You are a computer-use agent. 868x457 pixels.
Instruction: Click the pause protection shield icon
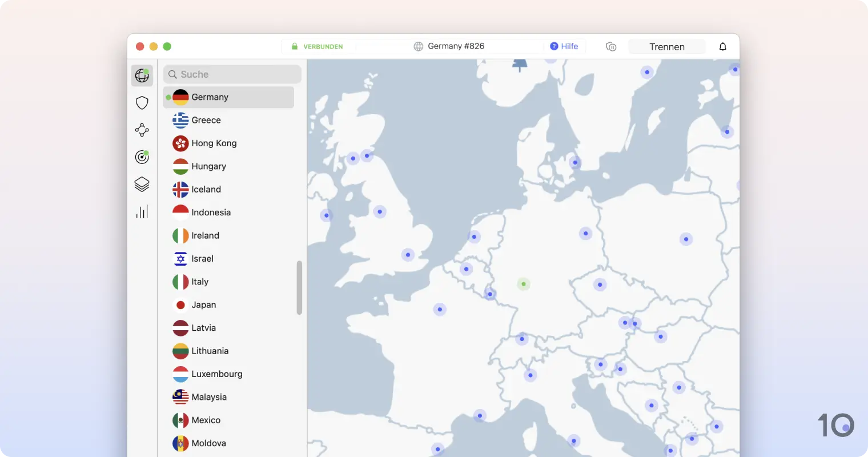pyautogui.click(x=611, y=46)
